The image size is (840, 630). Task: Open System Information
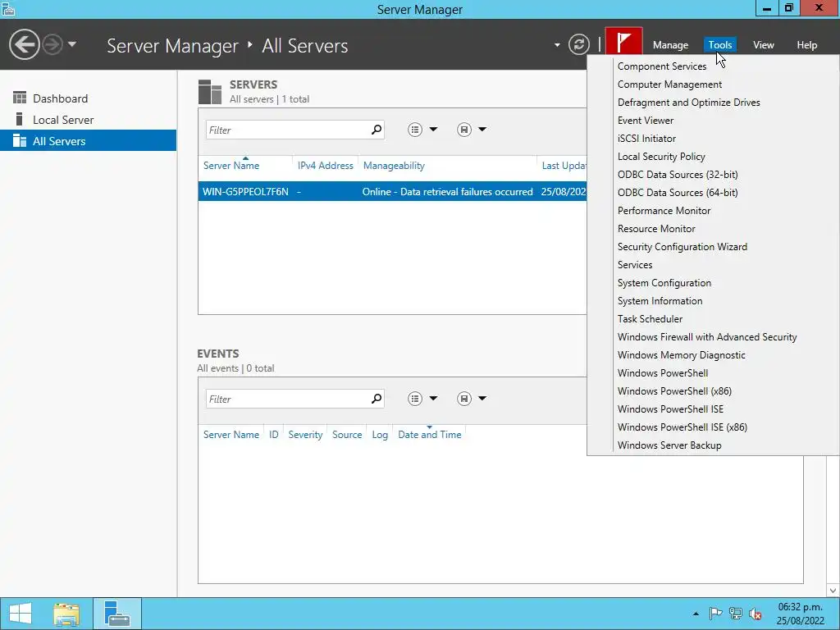[x=660, y=301]
